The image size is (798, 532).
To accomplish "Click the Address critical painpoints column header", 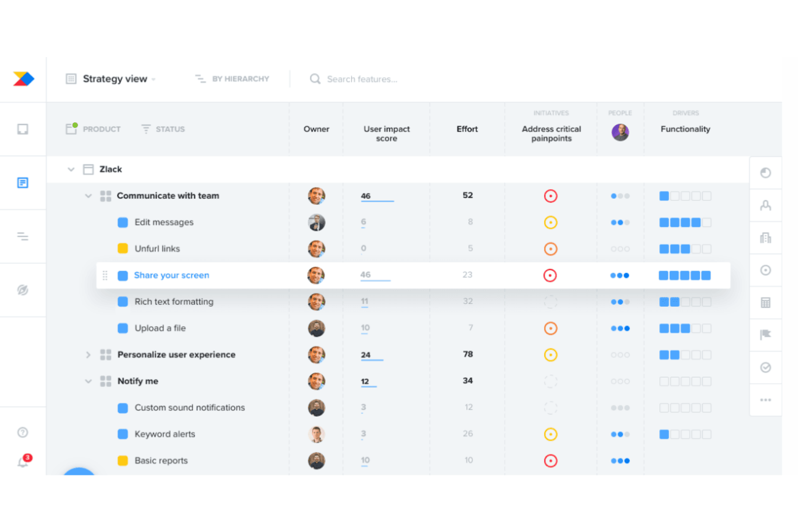I will point(551,134).
